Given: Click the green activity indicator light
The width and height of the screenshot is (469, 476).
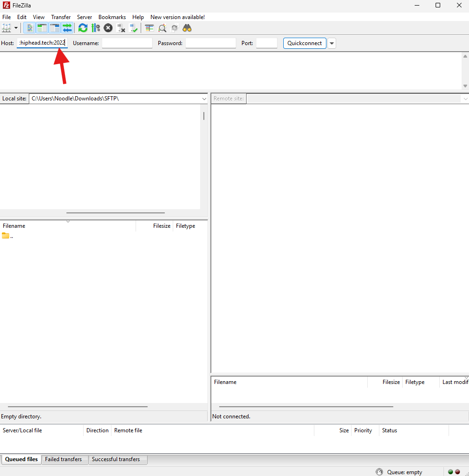Looking at the screenshot, I should click(450, 472).
